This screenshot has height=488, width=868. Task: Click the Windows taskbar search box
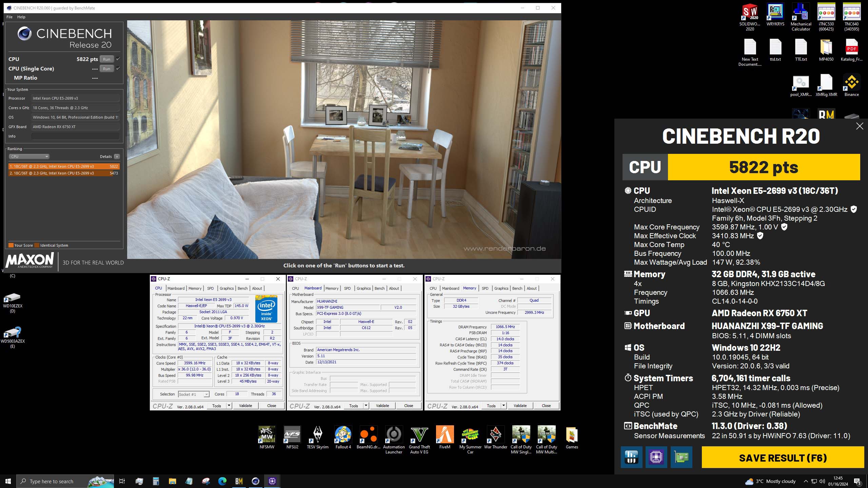65,481
